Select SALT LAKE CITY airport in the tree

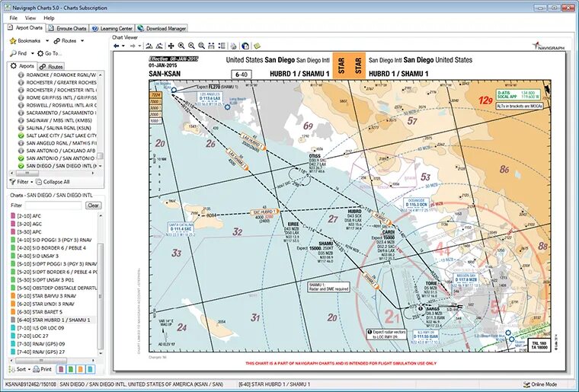59,135
